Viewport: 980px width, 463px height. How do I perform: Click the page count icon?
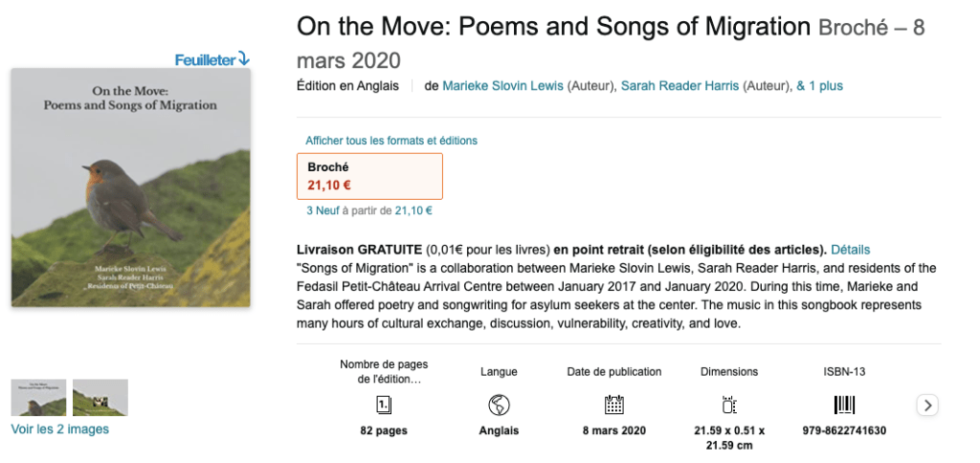click(x=384, y=405)
